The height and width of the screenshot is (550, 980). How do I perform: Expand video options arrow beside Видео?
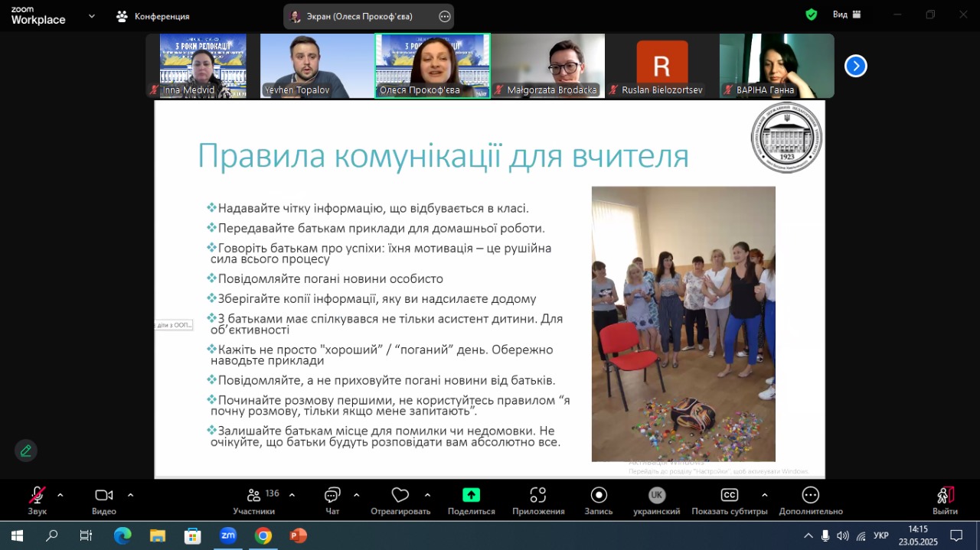click(130, 495)
